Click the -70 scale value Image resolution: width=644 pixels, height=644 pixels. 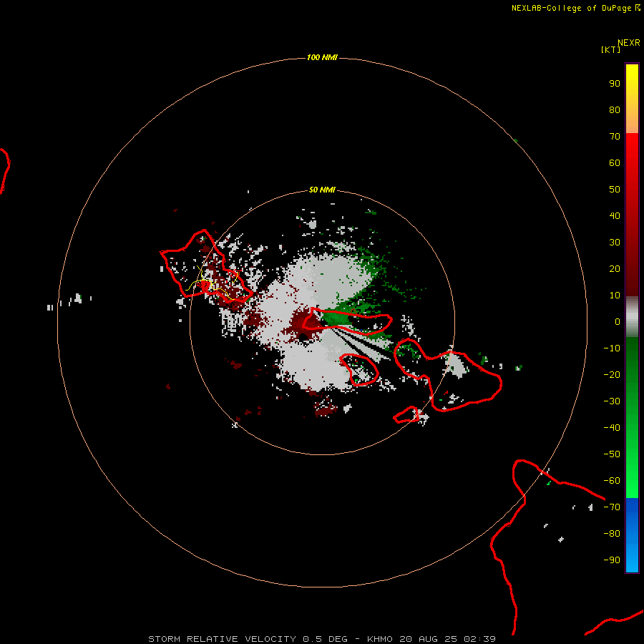(612, 507)
